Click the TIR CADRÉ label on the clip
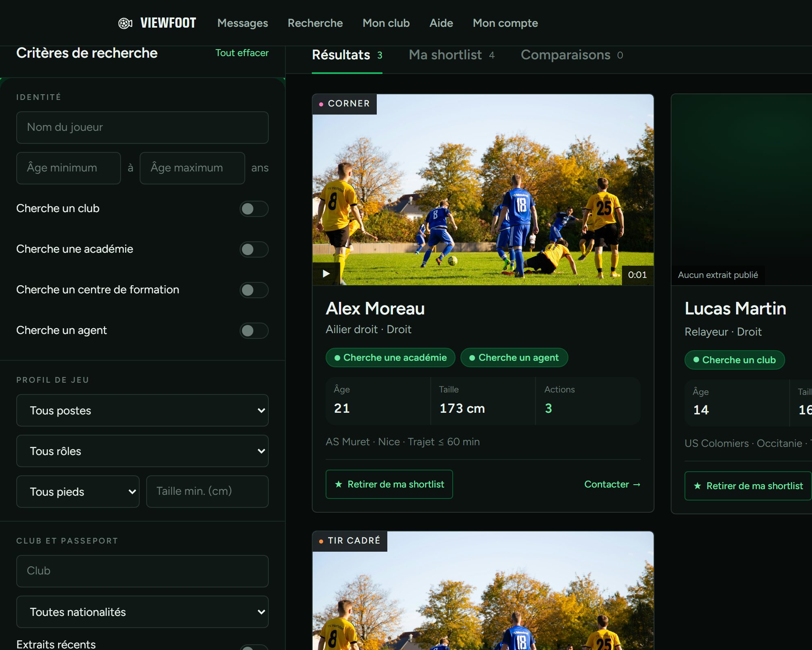Viewport: 812px width, 650px height. pyautogui.click(x=350, y=541)
